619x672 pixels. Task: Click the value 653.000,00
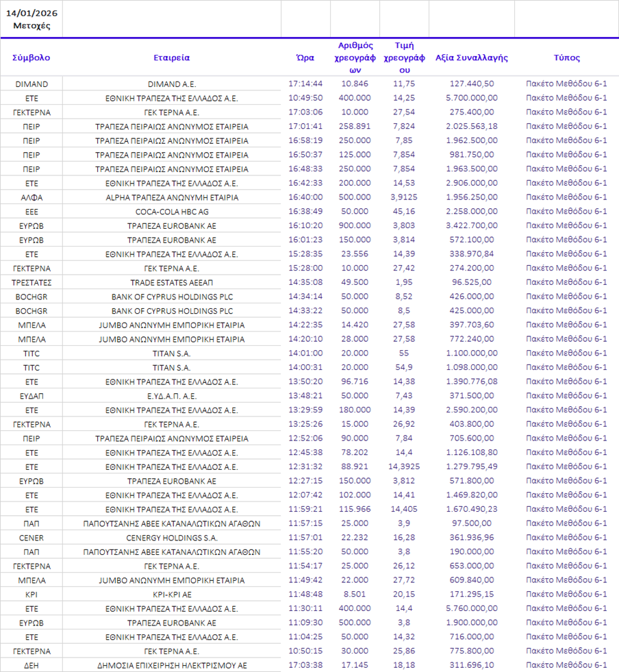472,564
